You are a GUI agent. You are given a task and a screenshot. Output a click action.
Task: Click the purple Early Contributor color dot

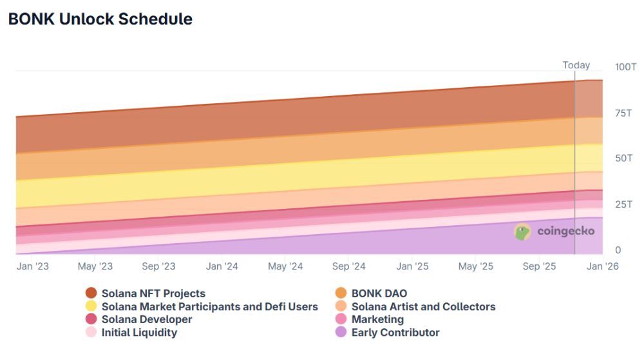341,332
